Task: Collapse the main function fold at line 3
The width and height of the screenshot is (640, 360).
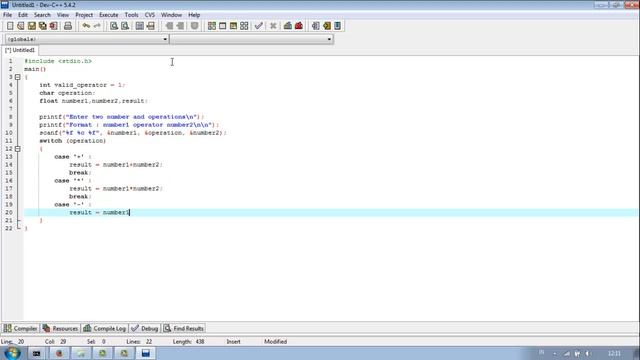Action: (18, 77)
